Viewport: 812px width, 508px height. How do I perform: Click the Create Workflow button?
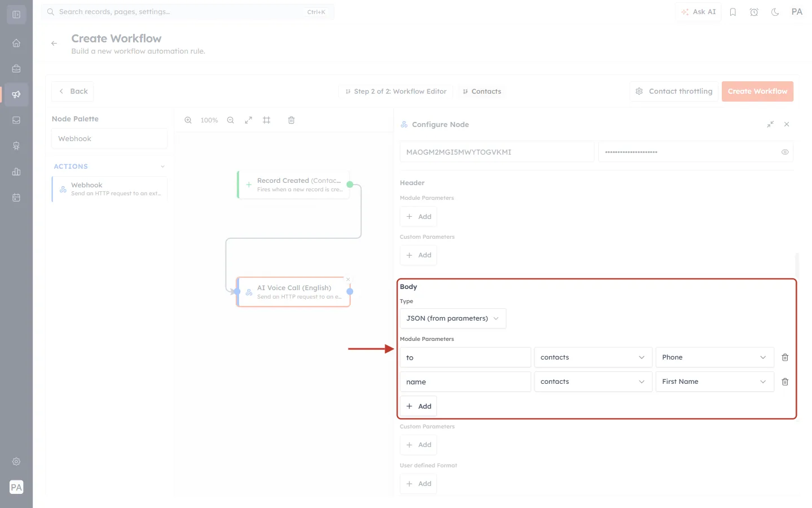pos(757,91)
